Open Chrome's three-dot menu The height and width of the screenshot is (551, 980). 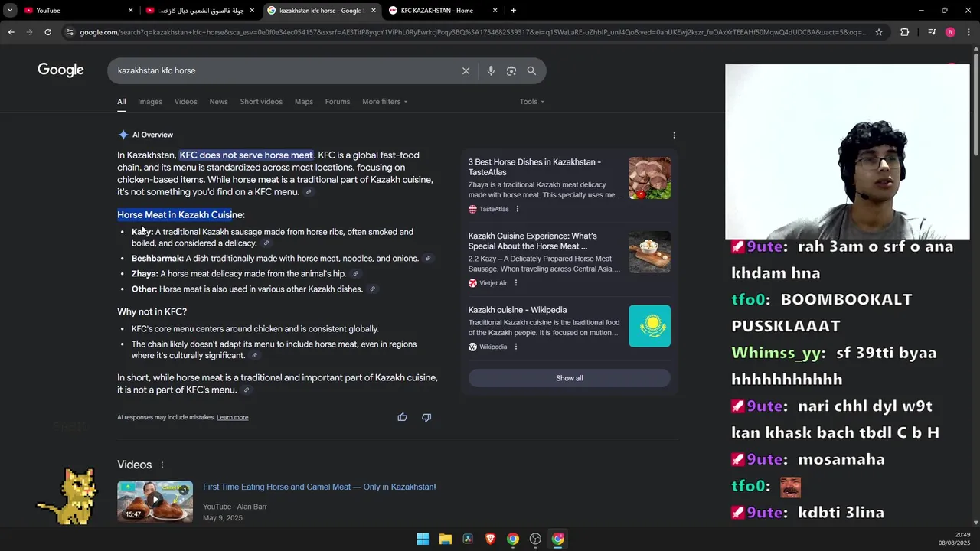coord(969,32)
